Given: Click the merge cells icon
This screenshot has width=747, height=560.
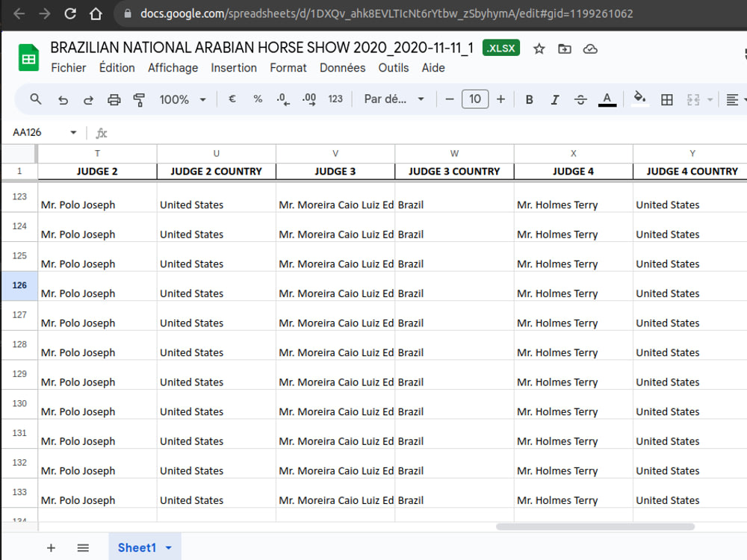Looking at the screenshot, I should (693, 99).
